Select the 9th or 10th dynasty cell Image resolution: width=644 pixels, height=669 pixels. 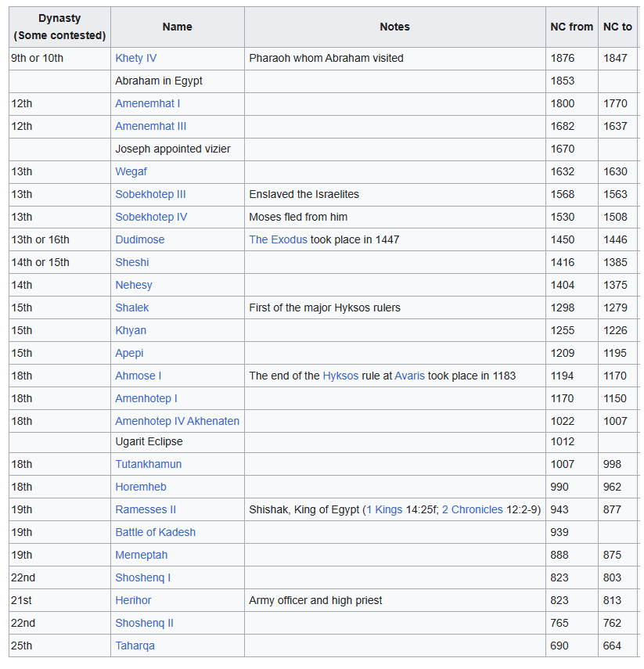point(59,58)
